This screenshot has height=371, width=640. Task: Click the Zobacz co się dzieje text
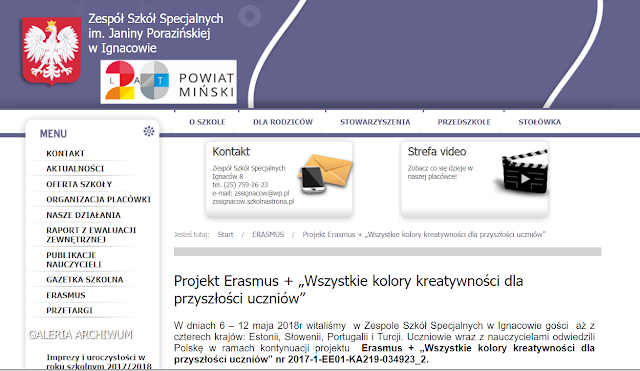(x=440, y=172)
